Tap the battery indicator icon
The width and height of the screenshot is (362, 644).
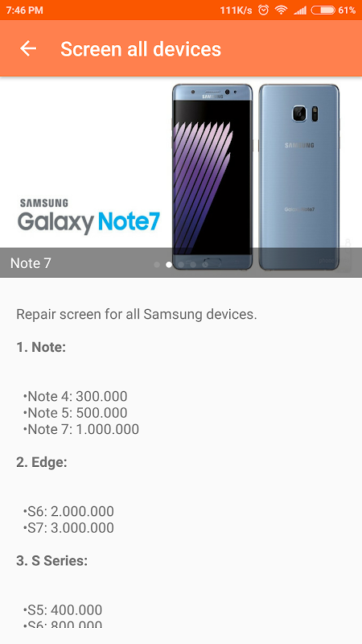tap(323, 10)
